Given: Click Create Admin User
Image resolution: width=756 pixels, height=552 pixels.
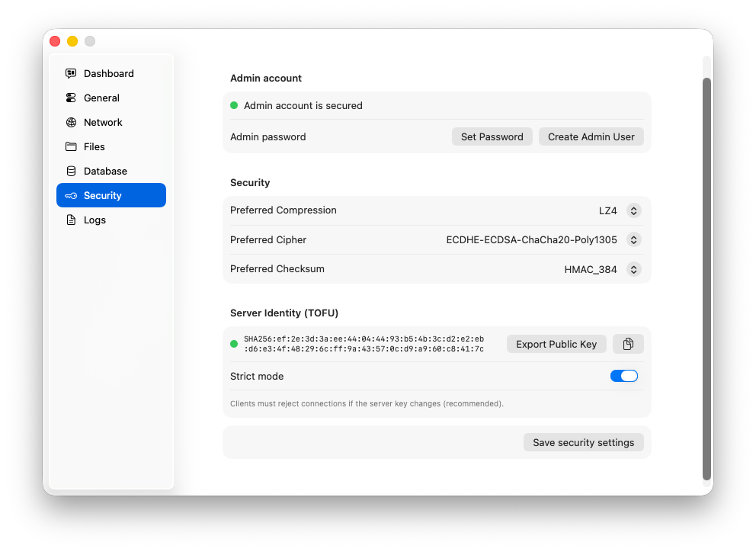Looking at the screenshot, I should point(591,136).
